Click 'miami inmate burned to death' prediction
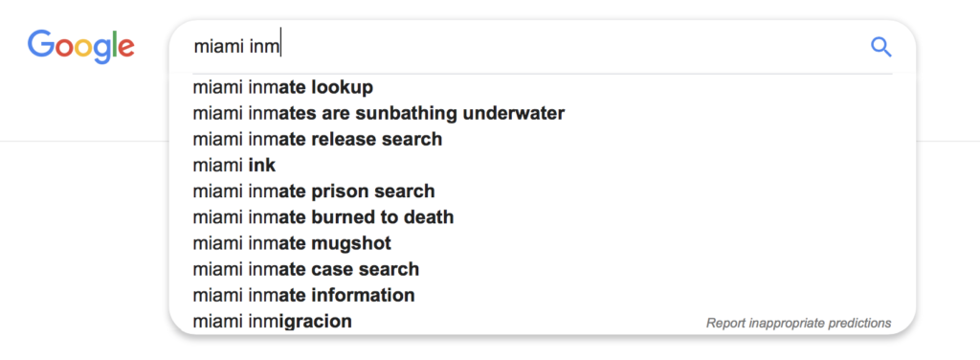Image resolution: width=980 pixels, height=360 pixels. (x=543, y=217)
